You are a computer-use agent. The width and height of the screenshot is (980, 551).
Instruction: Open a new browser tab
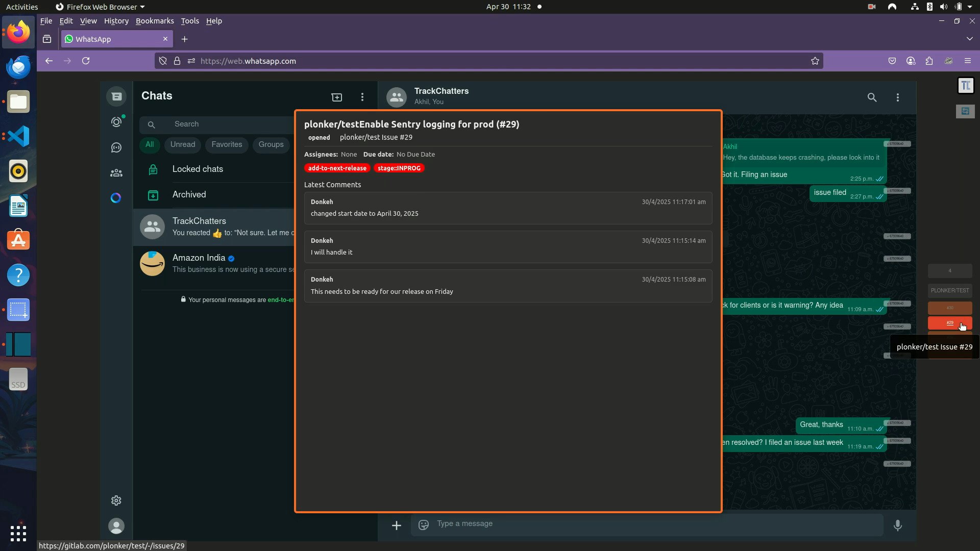coord(185,39)
